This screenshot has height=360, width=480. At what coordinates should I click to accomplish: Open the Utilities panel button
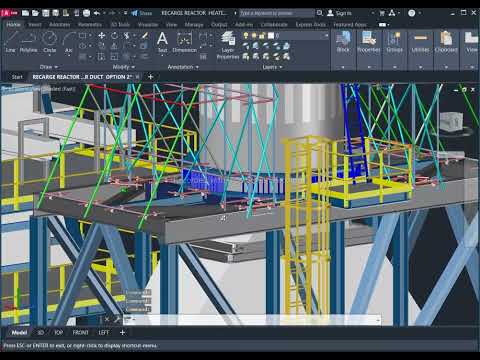pos(420,42)
